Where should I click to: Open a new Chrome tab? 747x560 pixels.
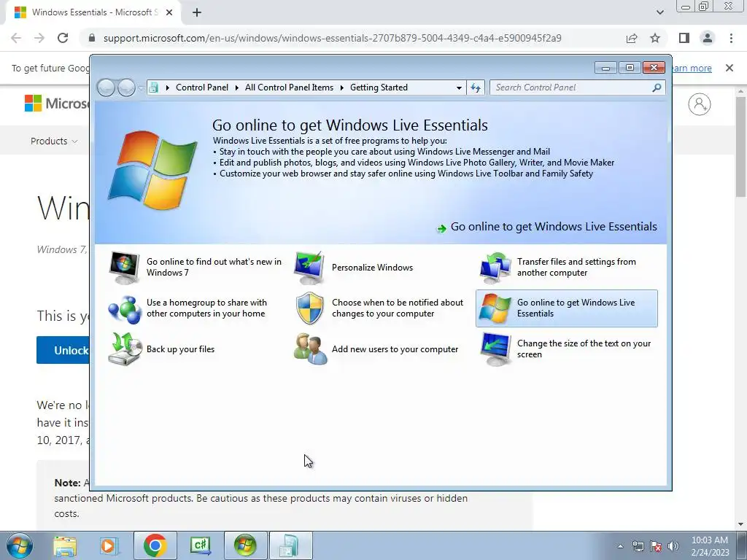197,13
